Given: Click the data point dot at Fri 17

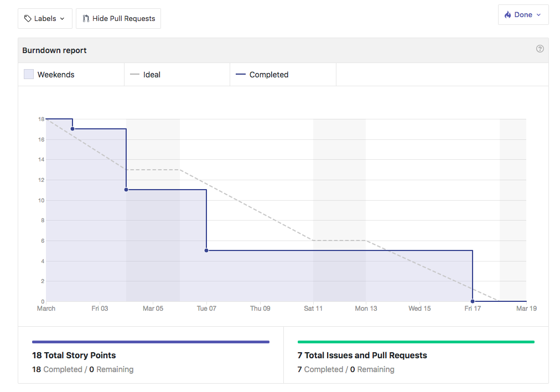Looking at the screenshot, I should pyautogui.click(x=473, y=301).
